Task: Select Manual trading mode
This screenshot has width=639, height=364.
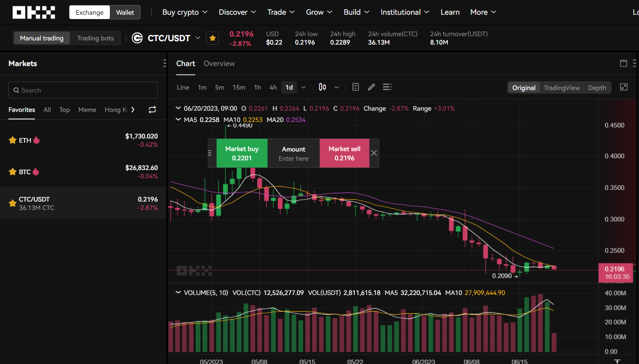Action: click(x=42, y=38)
